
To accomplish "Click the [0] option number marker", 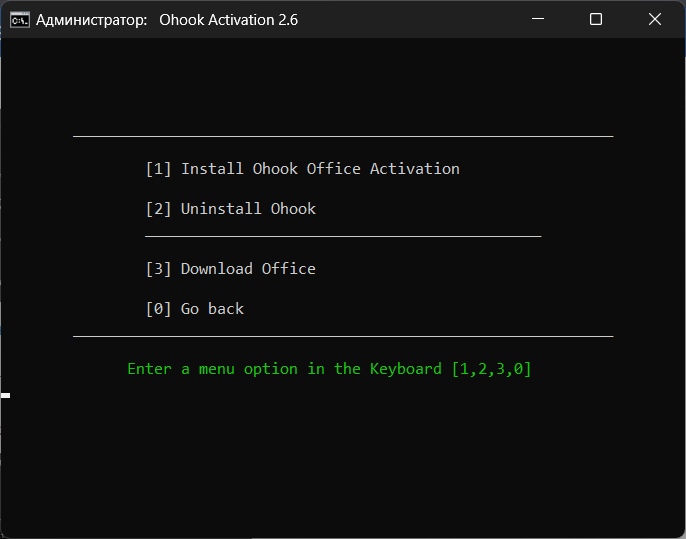I will (x=158, y=309).
